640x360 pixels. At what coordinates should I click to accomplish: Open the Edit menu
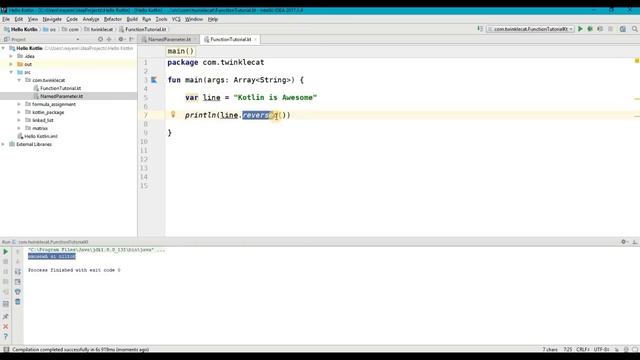point(19,19)
